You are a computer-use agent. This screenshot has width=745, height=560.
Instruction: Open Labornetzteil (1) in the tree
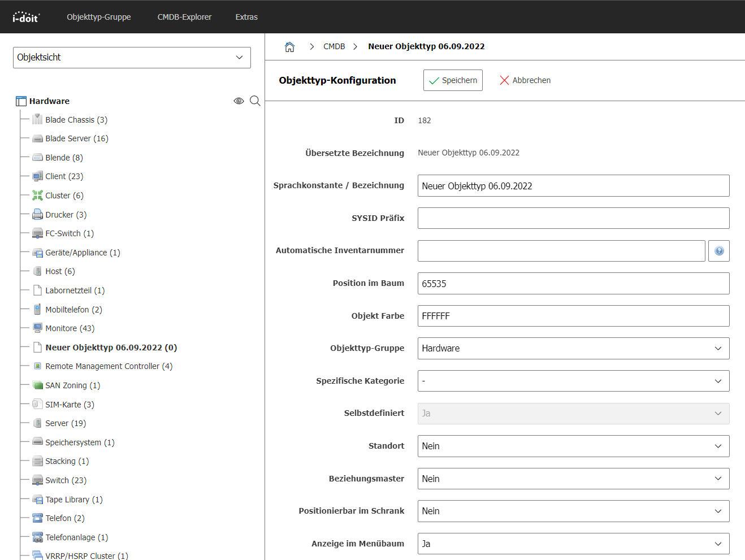coord(75,290)
